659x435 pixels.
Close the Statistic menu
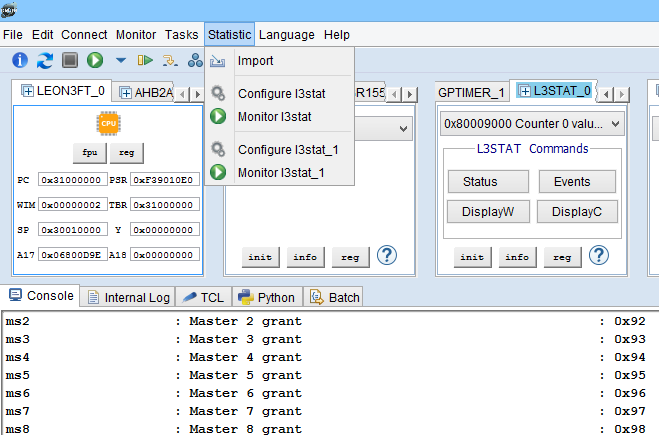tap(229, 34)
